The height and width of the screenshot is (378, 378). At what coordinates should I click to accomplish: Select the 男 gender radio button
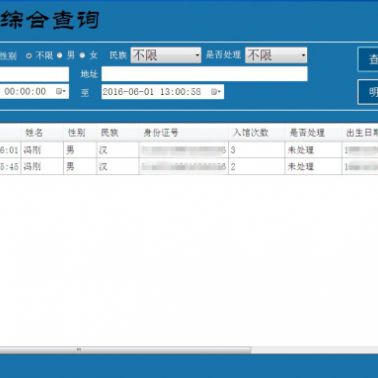coord(60,55)
